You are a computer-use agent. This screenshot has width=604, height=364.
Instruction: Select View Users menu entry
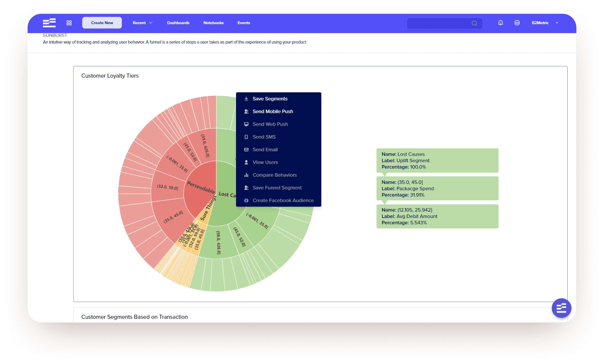tap(279, 162)
